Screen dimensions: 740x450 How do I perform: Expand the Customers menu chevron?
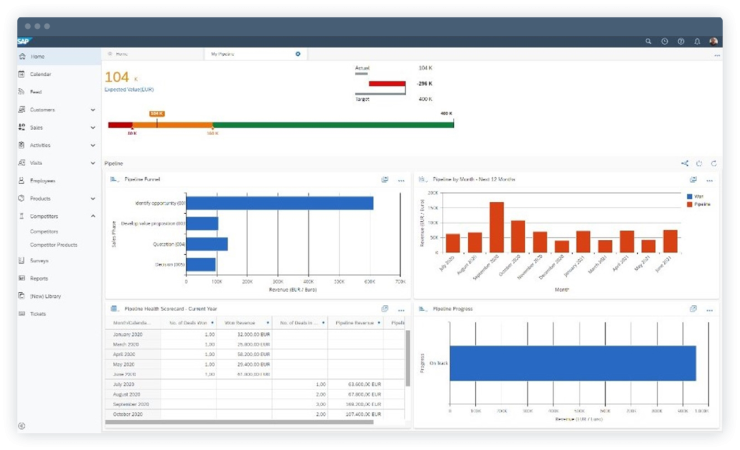93,109
